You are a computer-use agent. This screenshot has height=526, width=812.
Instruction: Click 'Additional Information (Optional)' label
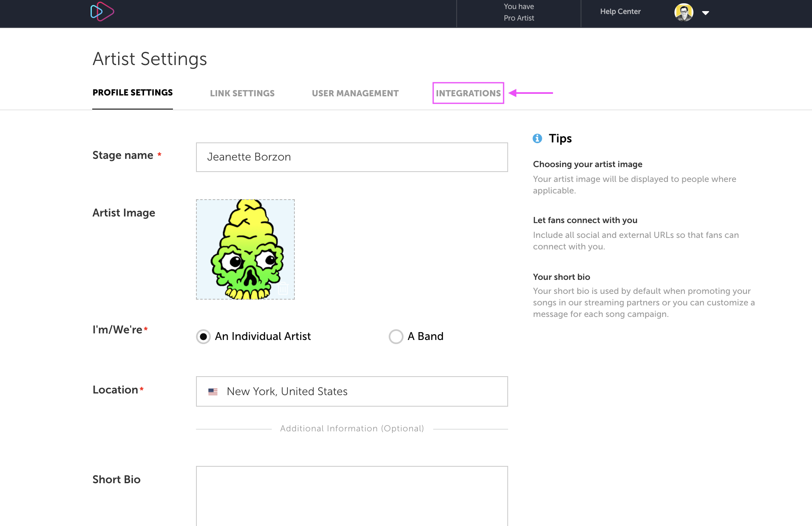coord(352,428)
